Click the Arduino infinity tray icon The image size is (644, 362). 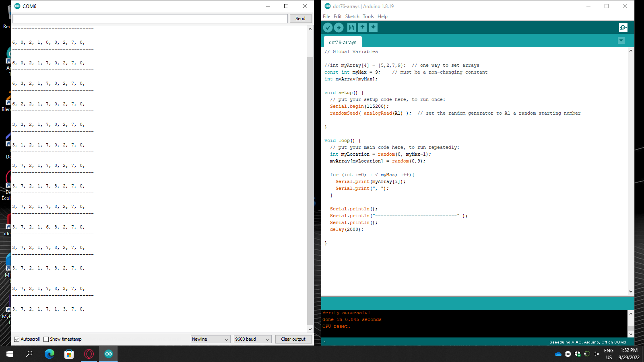point(568,354)
